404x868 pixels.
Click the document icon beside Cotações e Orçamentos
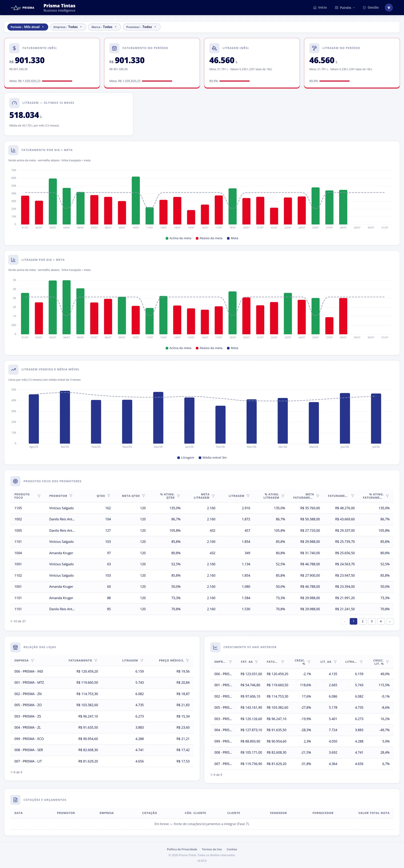coord(15,800)
